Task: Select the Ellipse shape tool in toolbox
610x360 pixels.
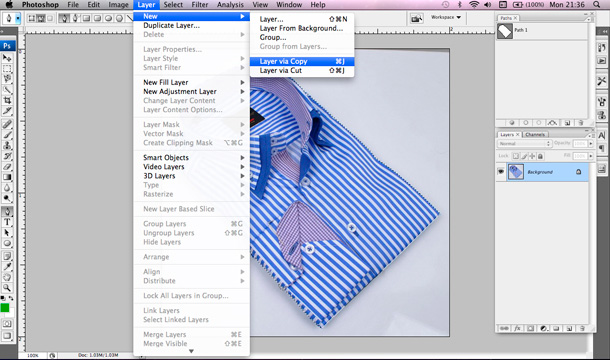Action: (x=7, y=243)
